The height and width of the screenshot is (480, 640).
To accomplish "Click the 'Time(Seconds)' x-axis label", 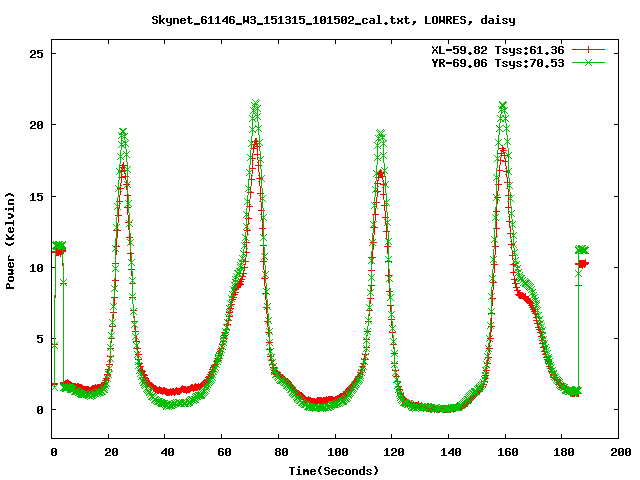I will 335,470.
